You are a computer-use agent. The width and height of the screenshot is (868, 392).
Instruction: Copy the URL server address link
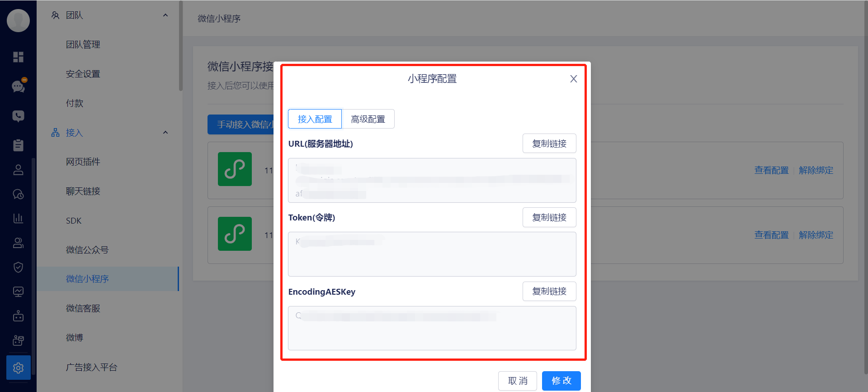pos(549,143)
